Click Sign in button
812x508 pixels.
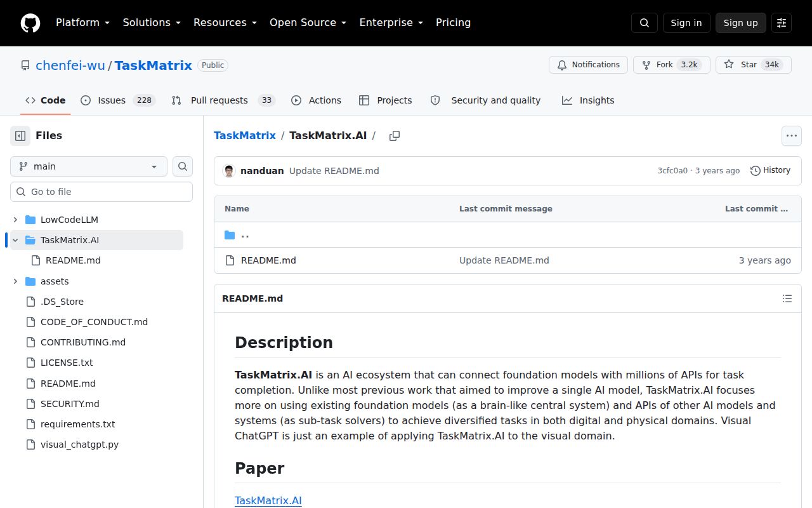tap(686, 23)
